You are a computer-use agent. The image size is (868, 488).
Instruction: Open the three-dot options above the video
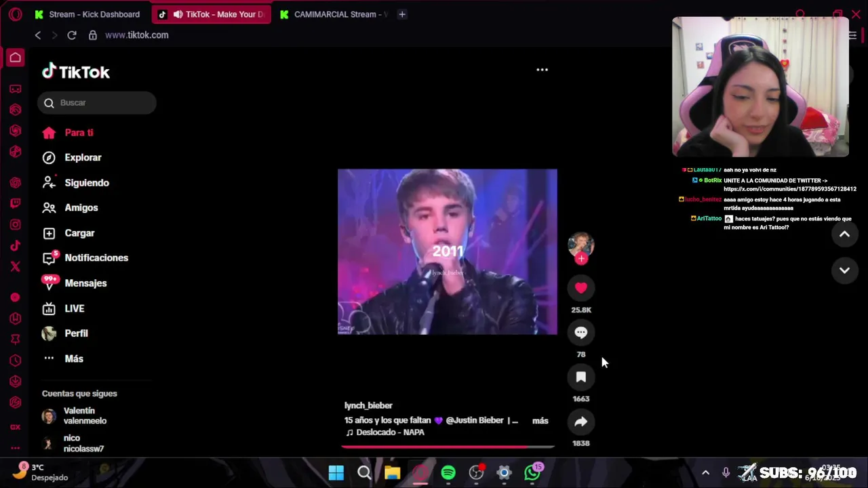542,70
